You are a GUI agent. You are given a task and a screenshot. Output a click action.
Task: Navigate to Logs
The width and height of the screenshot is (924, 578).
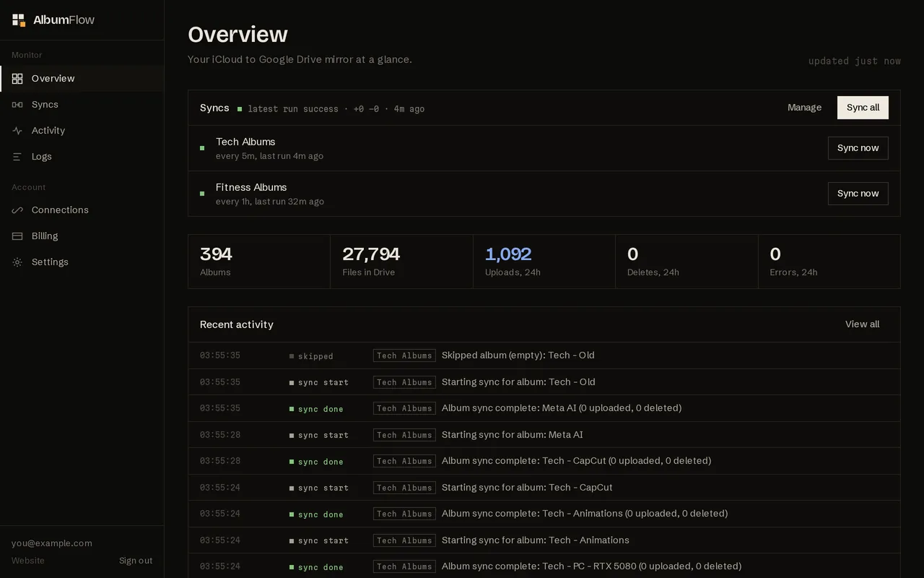(82, 157)
